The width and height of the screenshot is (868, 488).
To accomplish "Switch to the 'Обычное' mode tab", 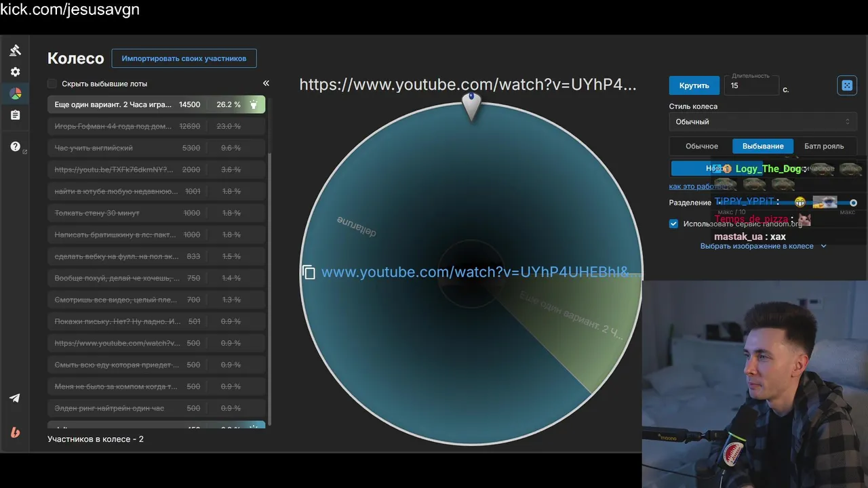I will tap(701, 146).
